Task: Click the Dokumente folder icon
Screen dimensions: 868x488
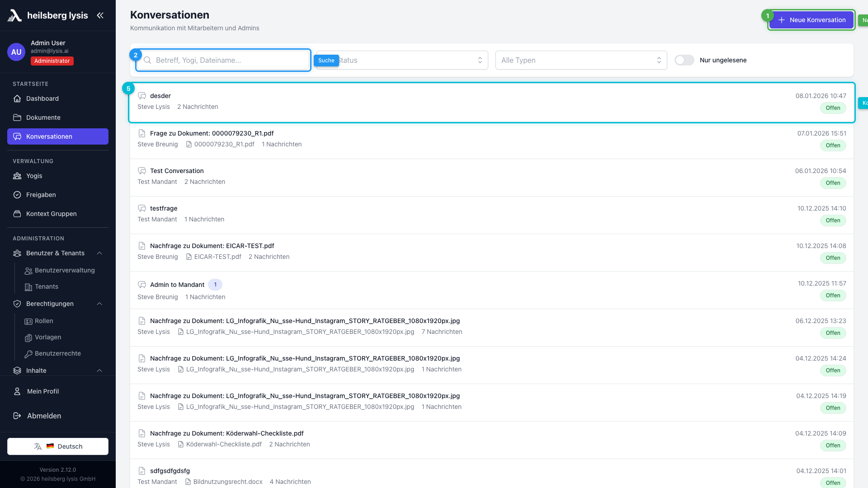Action: (17, 117)
